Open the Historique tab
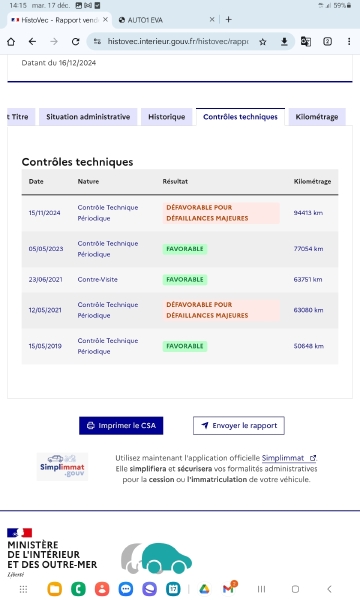The width and height of the screenshot is (360, 600). [167, 117]
